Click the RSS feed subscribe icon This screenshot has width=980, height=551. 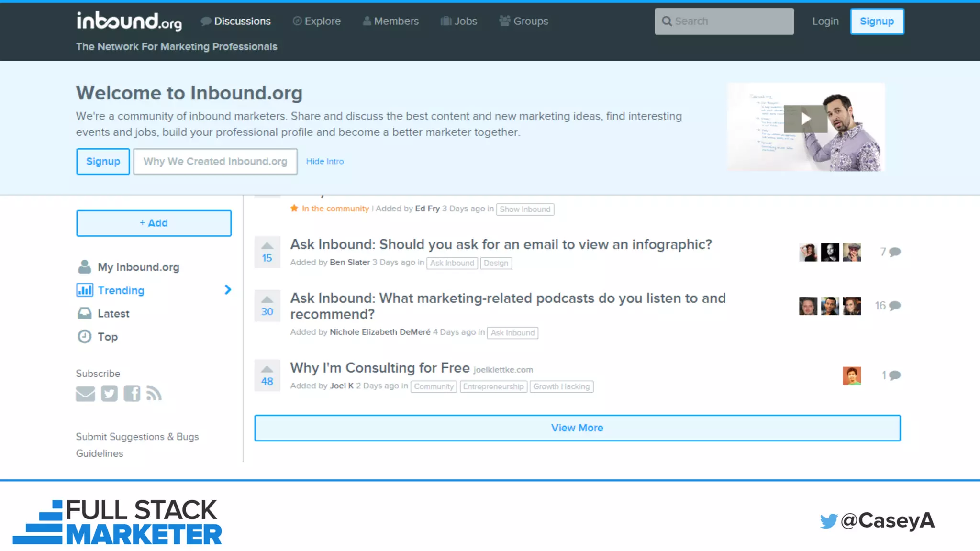(154, 394)
